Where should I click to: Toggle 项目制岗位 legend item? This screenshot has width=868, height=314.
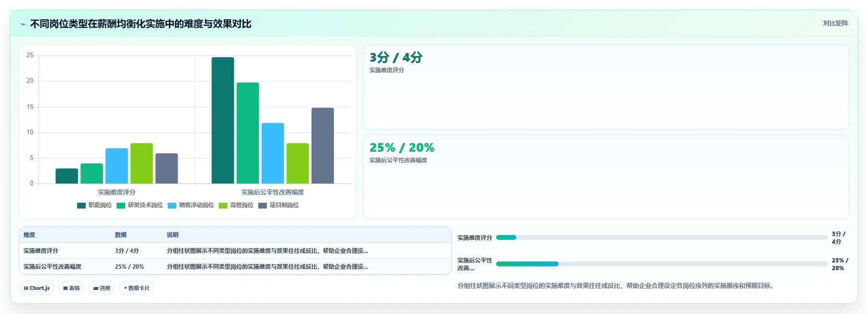(279, 206)
